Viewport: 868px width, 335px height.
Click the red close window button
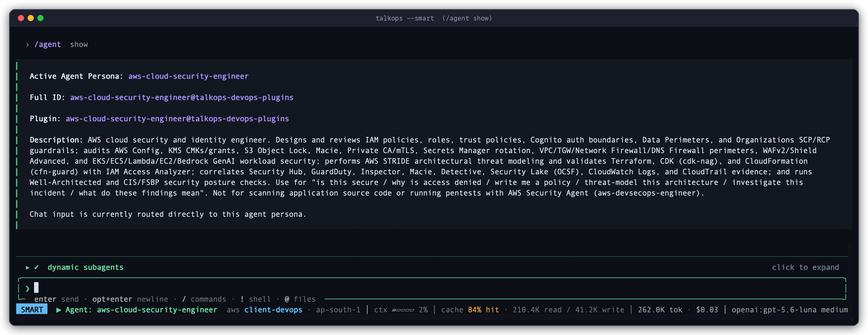21,18
